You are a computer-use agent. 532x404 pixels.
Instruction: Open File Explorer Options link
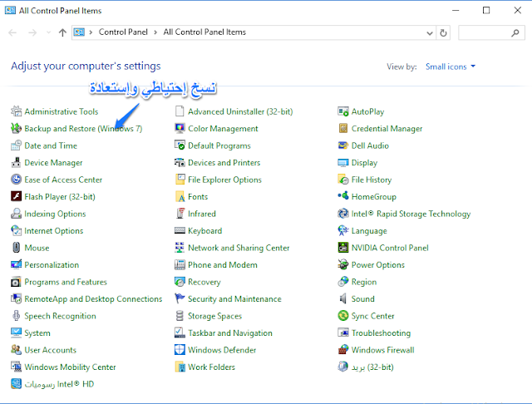tap(224, 180)
